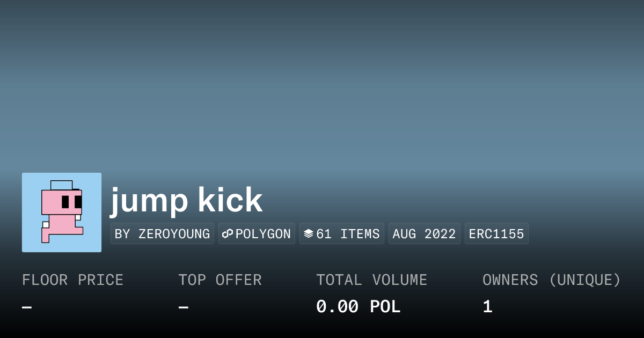Click the AUG 2022 creation date badge
644x338 pixels.
[424, 234]
